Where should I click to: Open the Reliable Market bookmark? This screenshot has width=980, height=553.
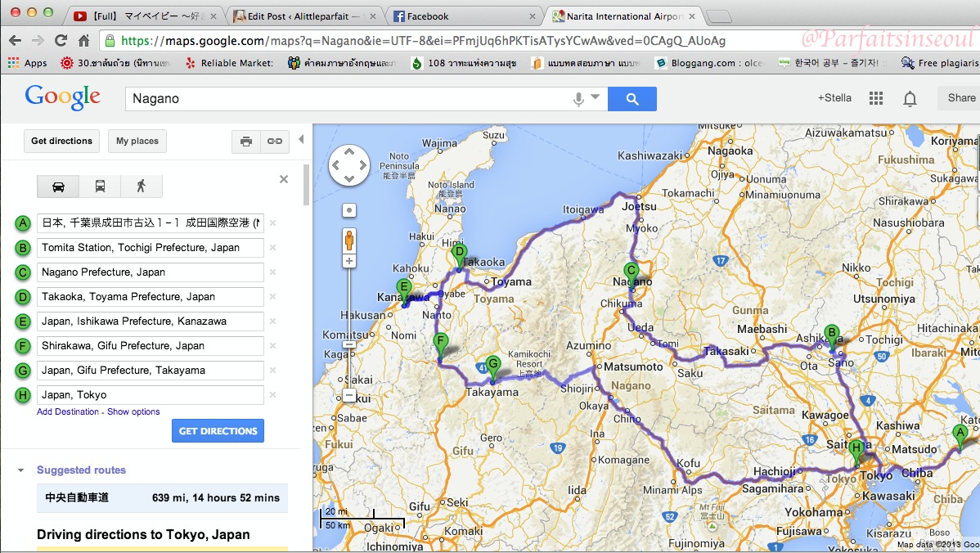pyautogui.click(x=229, y=62)
